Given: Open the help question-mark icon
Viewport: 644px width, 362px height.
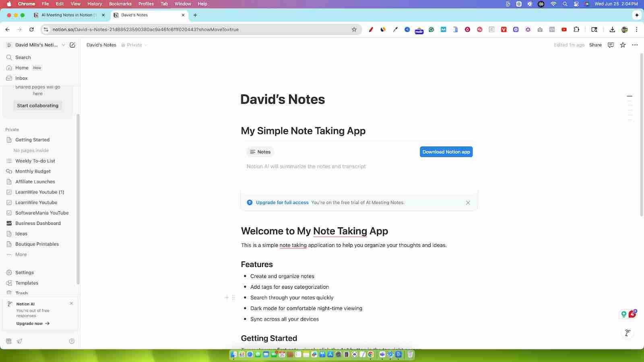Looking at the screenshot, I should point(72,341).
